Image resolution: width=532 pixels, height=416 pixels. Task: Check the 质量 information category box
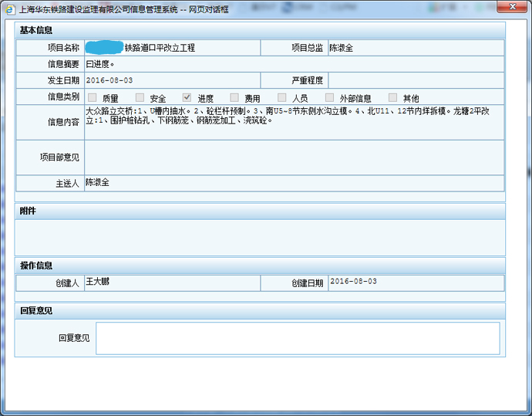93,98
